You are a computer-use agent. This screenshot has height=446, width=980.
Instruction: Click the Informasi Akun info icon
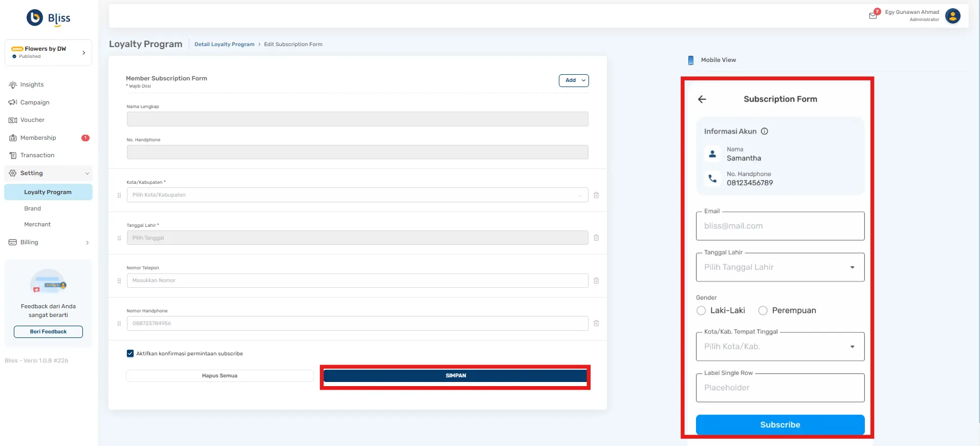(x=765, y=132)
